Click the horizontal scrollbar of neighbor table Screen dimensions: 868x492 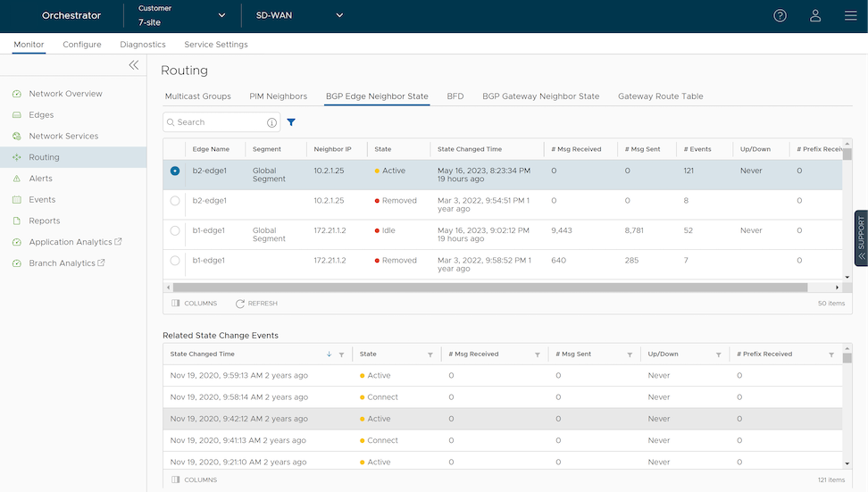coord(489,288)
